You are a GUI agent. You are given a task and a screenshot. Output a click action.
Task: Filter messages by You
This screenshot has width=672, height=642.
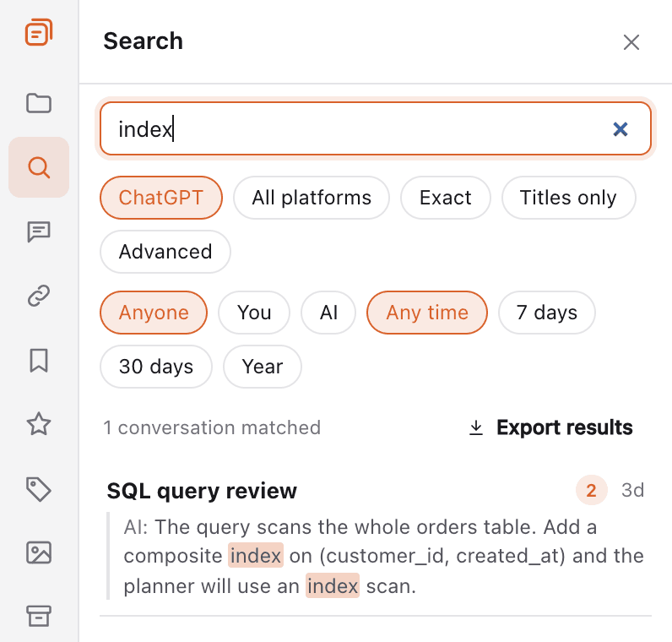point(254,313)
